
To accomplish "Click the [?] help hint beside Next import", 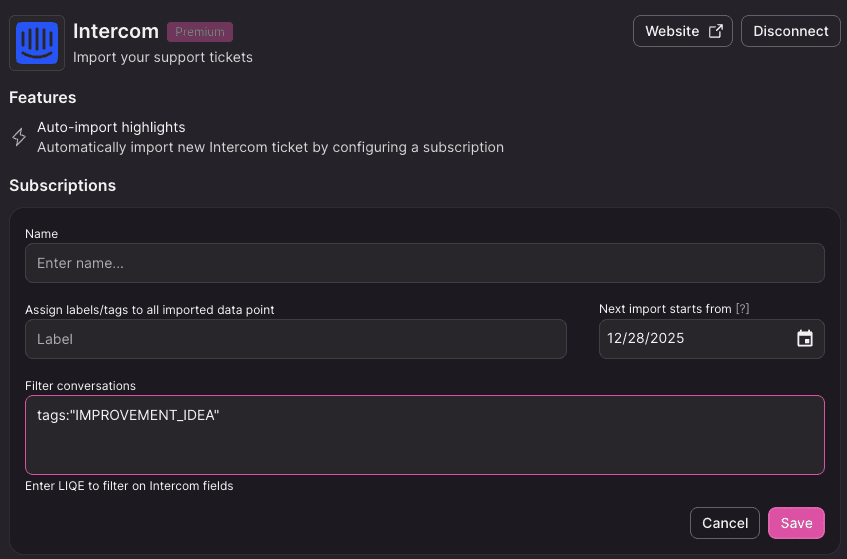I will tap(742, 308).
